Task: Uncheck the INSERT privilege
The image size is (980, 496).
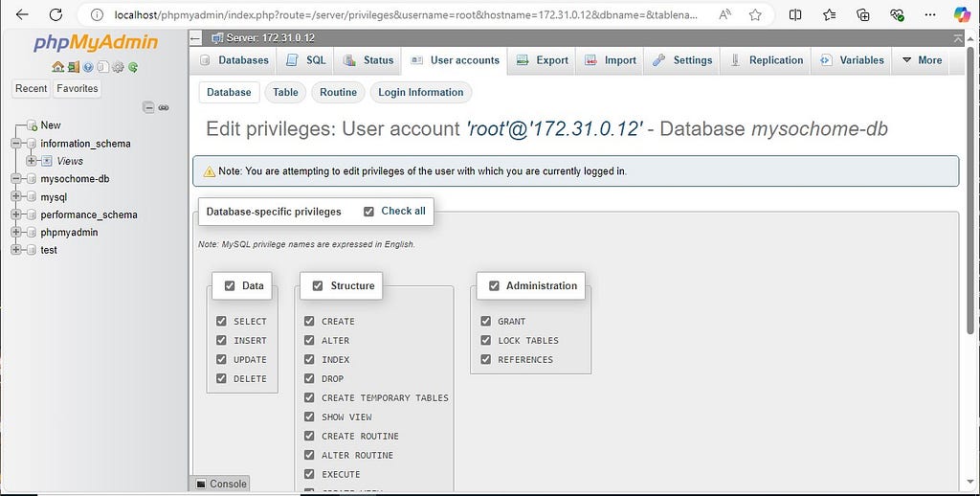Action: 221,340
